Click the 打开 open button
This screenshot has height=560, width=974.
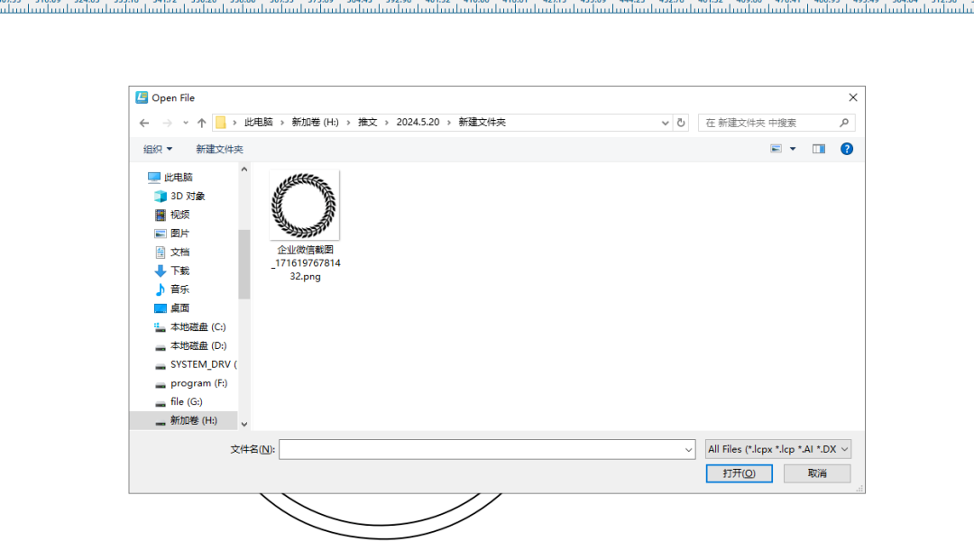[739, 473]
